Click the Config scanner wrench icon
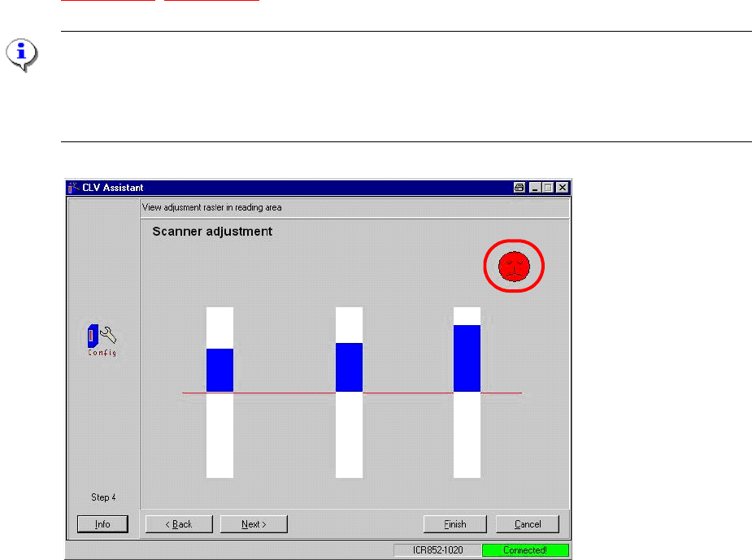The image size is (752, 560). pyautogui.click(x=102, y=341)
